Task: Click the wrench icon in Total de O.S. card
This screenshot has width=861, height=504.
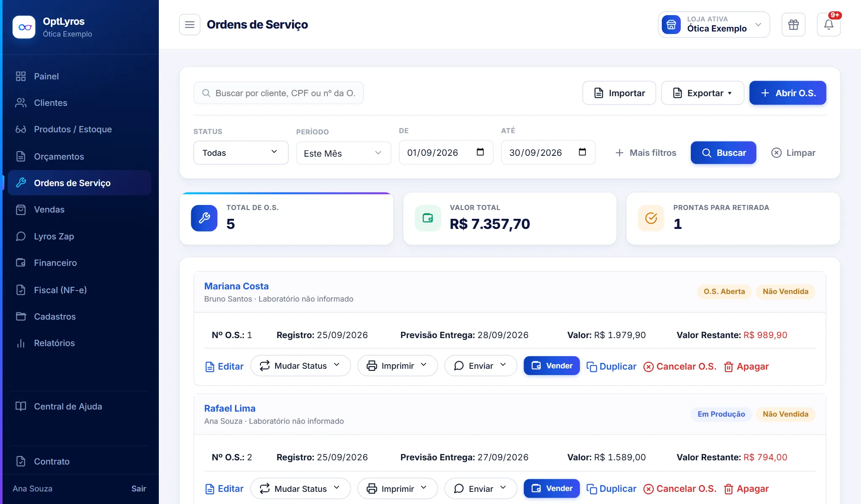Action: click(x=204, y=218)
